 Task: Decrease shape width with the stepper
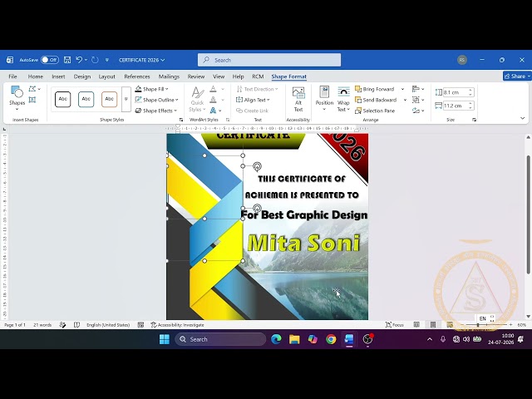470,108
